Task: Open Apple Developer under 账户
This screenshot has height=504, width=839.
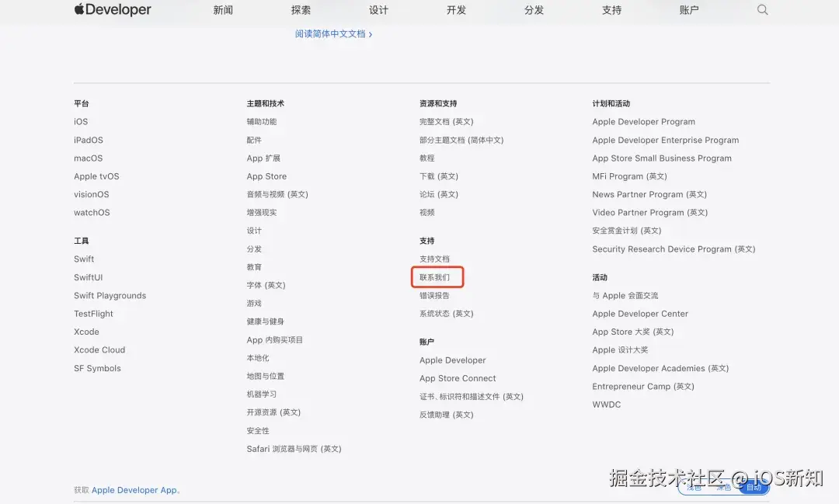Action: [x=453, y=360]
